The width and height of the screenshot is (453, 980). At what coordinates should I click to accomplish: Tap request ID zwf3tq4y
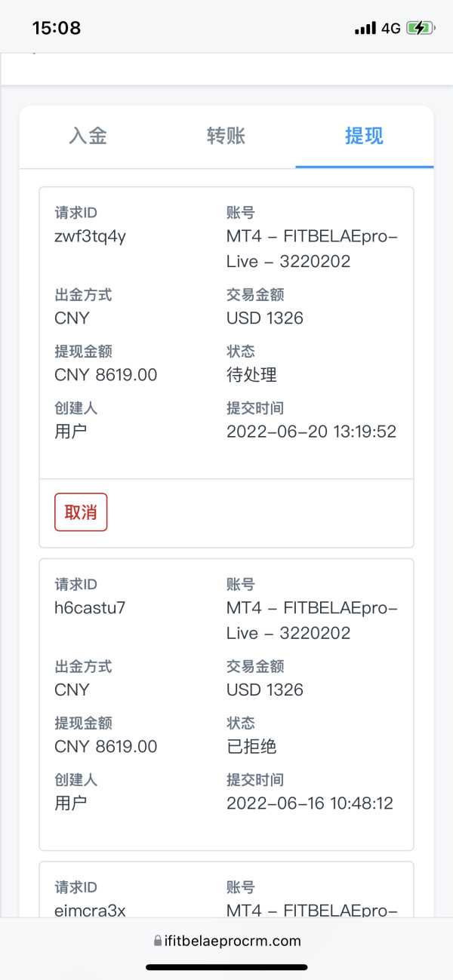point(90,236)
